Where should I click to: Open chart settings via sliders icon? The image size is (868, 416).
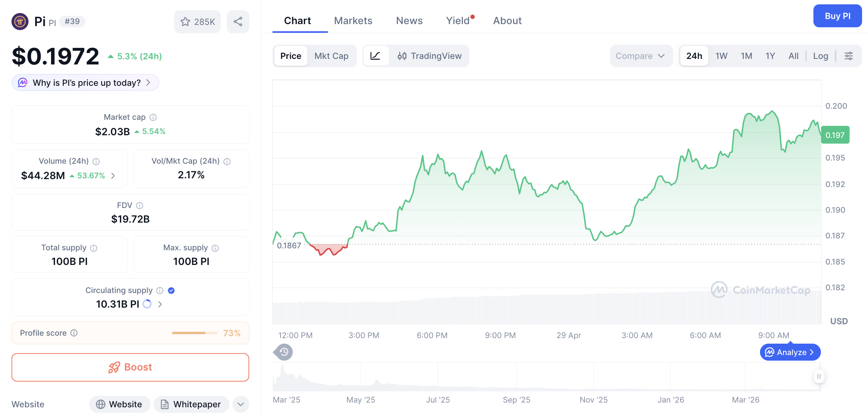point(849,56)
